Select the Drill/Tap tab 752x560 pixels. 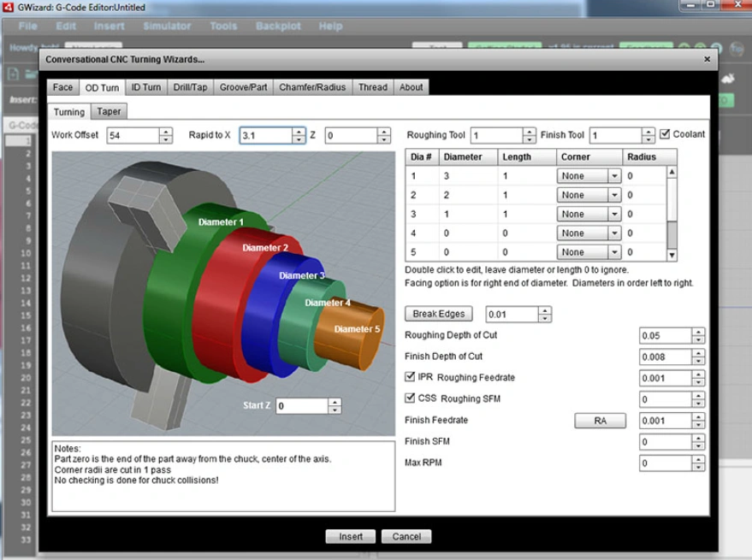click(190, 86)
